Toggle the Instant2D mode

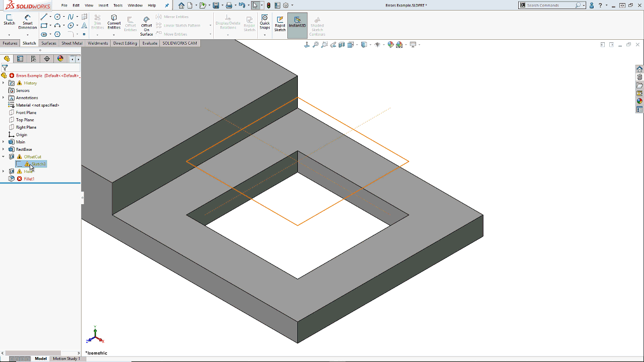[297, 26]
